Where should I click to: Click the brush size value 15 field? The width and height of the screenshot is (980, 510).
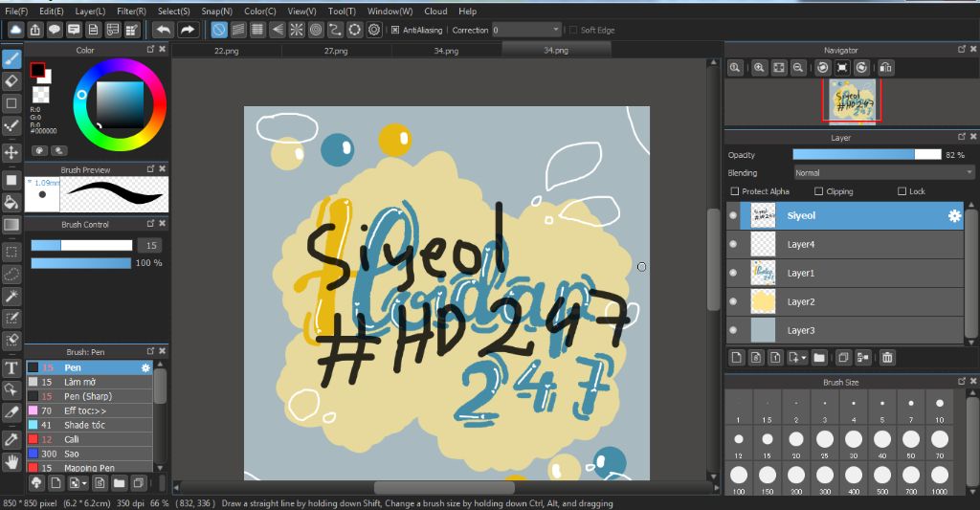150,246
